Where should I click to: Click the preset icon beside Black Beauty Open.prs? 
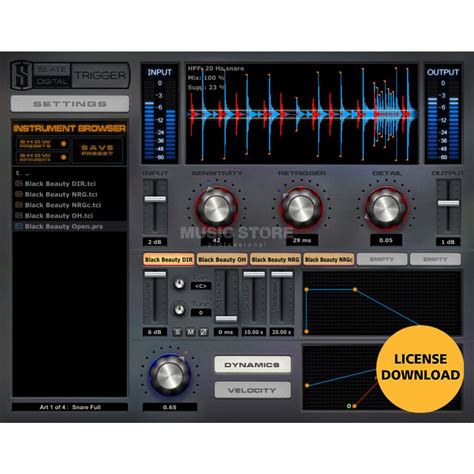pos(19,226)
